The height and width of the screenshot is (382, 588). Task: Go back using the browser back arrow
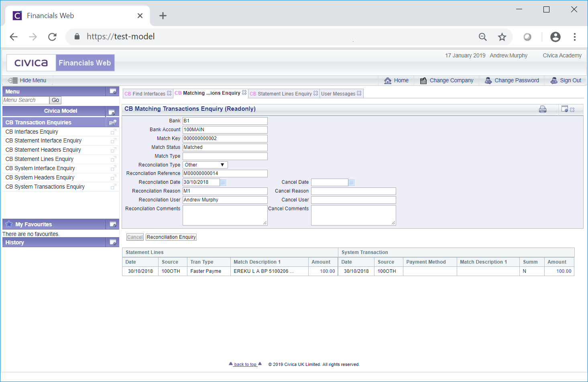coord(14,37)
